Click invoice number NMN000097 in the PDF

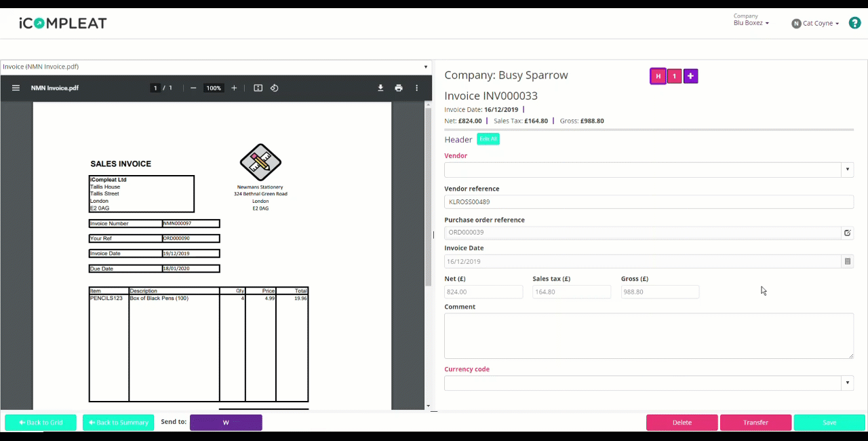click(177, 223)
